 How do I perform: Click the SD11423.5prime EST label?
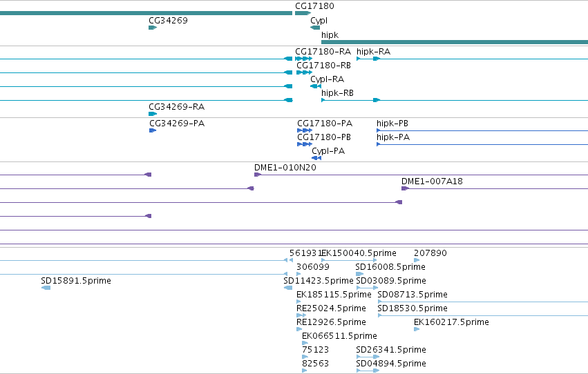click(x=319, y=281)
